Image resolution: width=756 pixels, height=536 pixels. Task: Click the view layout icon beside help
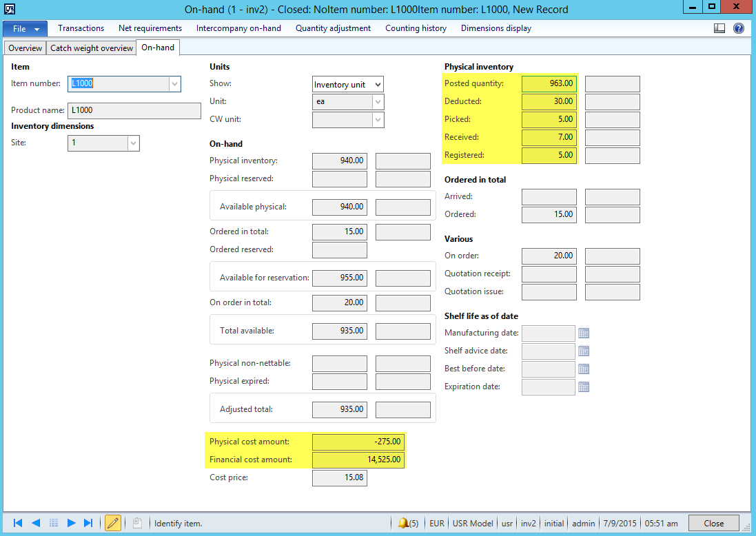click(719, 28)
